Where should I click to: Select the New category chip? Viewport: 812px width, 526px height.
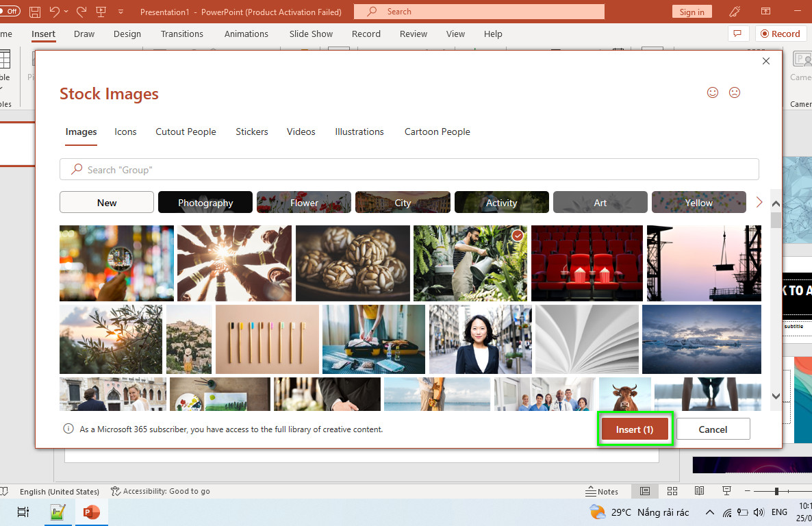(x=107, y=202)
